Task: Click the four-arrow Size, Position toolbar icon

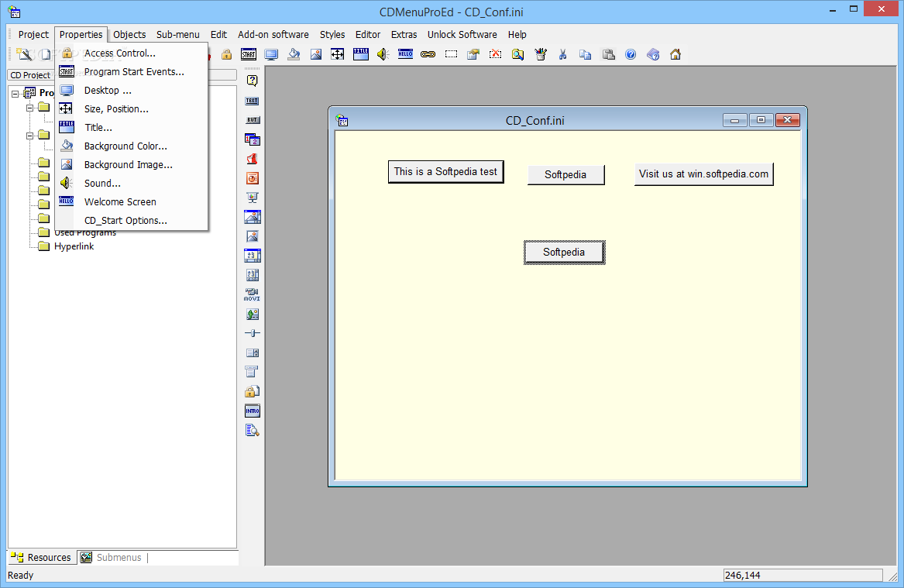Action: click(x=337, y=54)
